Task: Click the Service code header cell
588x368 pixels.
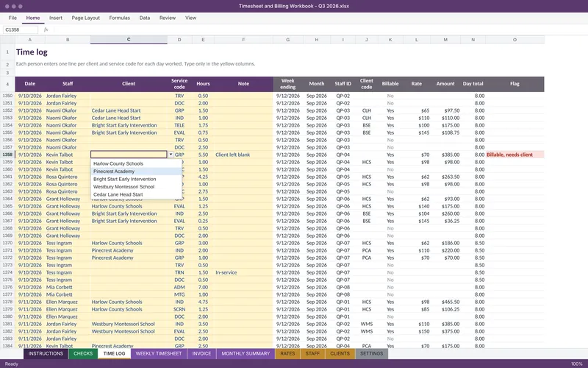Action: click(x=179, y=84)
